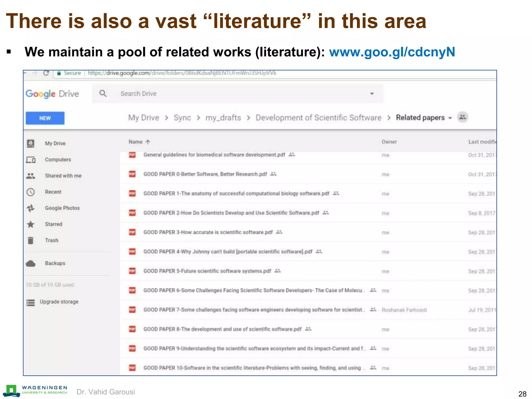Click the Upgrade storage list icon

[x=30, y=303]
